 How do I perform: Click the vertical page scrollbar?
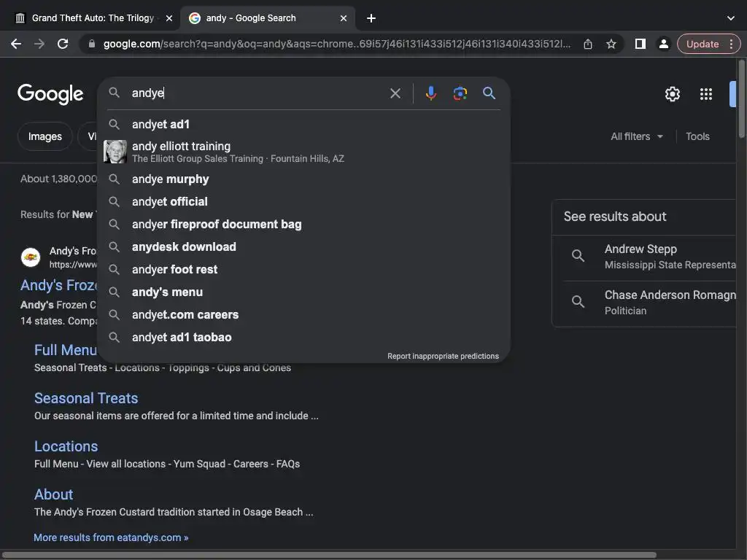pyautogui.click(x=741, y=98)
